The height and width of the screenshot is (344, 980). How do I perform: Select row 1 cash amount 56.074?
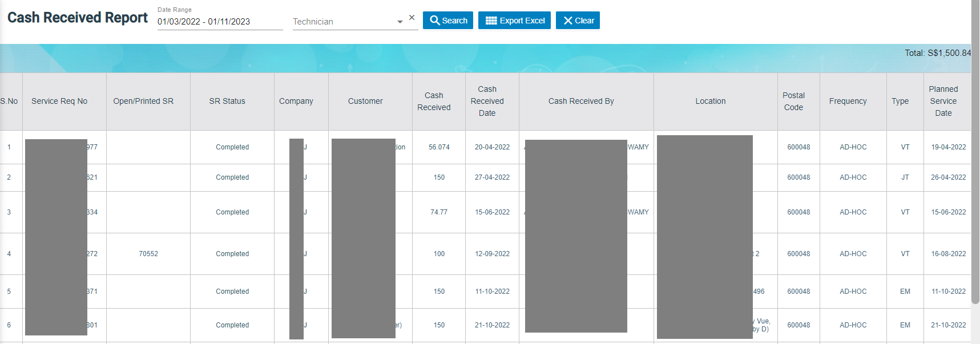click(439, 147)
